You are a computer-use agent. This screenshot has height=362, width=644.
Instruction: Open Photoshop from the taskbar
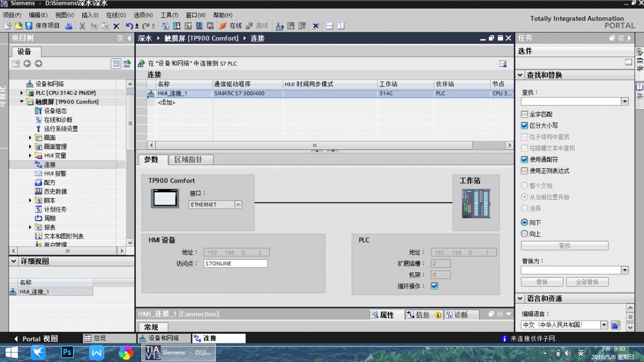[x=67, y=352]
